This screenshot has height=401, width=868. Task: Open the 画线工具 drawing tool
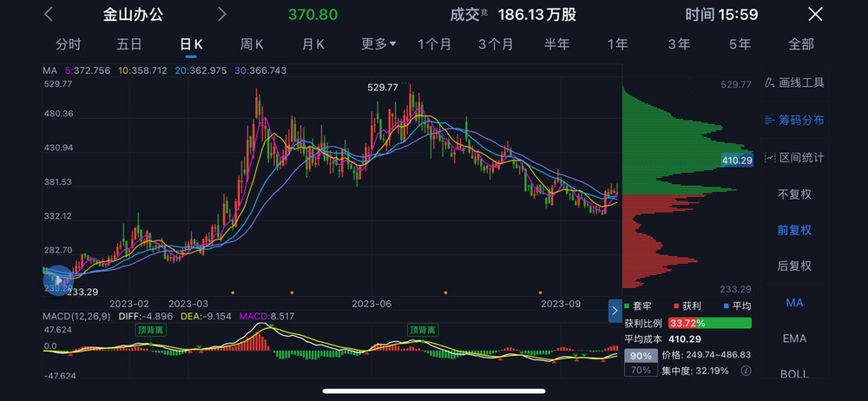click(795, 83)
